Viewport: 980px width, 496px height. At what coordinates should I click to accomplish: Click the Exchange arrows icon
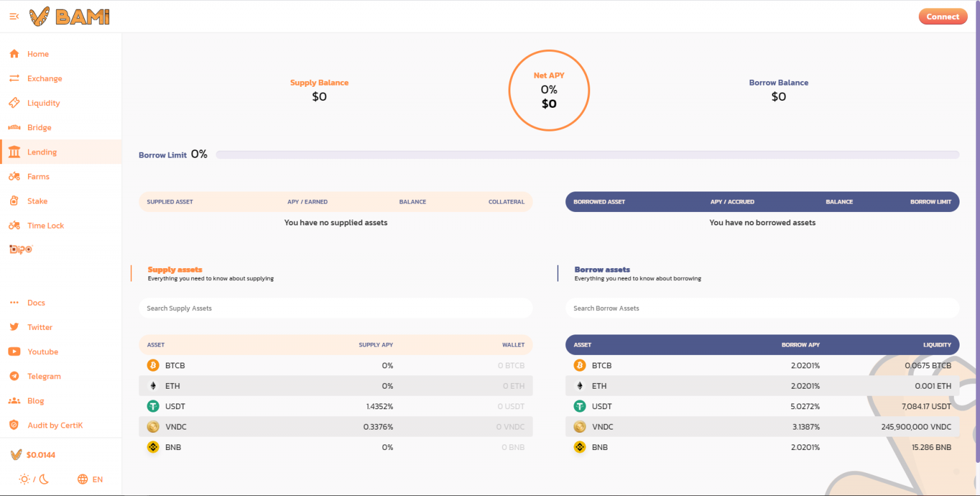tap(14, 79)
